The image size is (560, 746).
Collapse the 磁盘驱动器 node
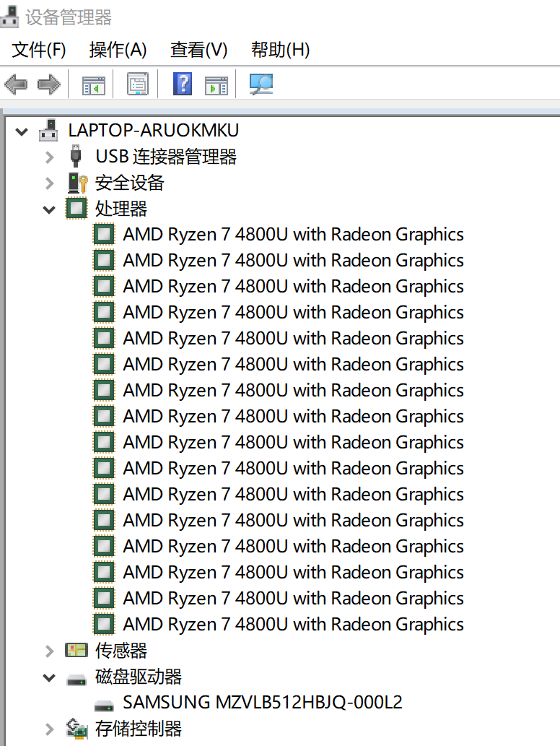[x=49, y=677]
